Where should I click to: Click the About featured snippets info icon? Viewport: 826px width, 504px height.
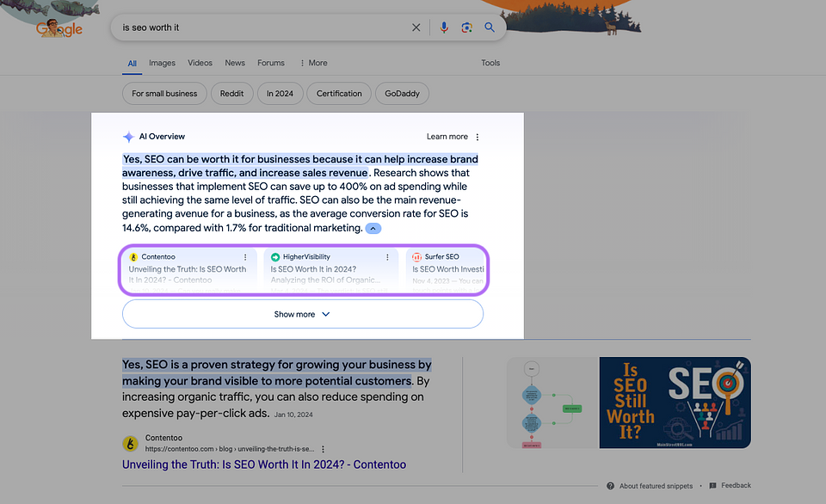(609, 485)
